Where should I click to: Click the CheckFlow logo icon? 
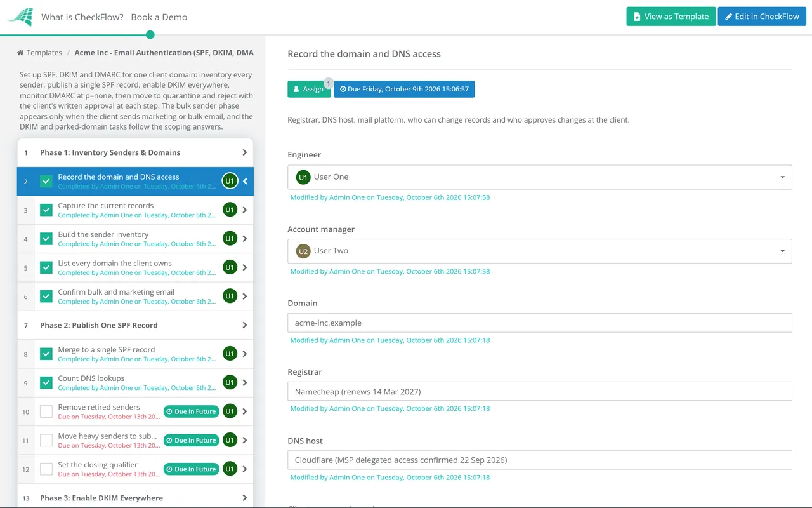coord(20,17)
